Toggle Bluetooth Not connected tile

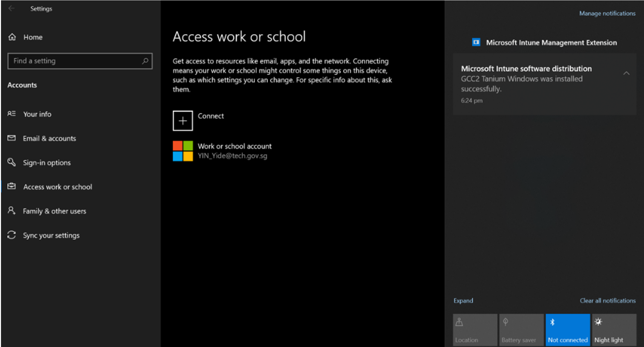click(568, 330)
